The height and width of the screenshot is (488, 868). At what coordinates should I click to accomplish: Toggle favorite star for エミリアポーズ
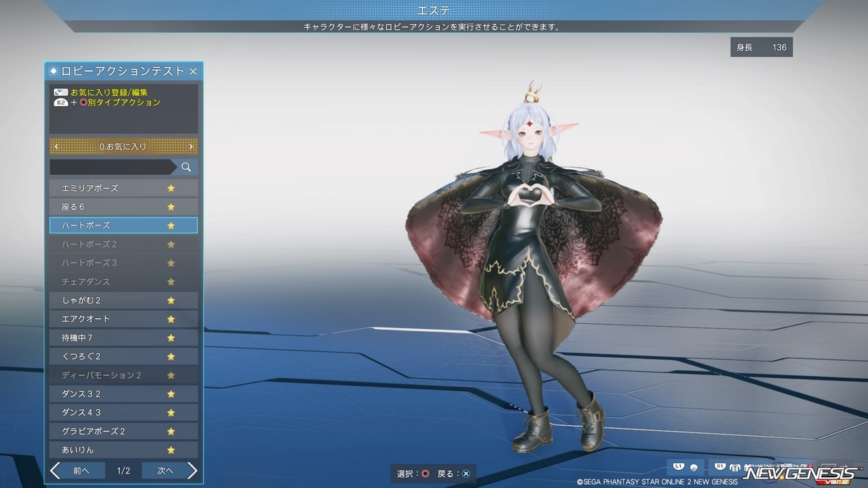pyautogui.click(x=171, y=188)
